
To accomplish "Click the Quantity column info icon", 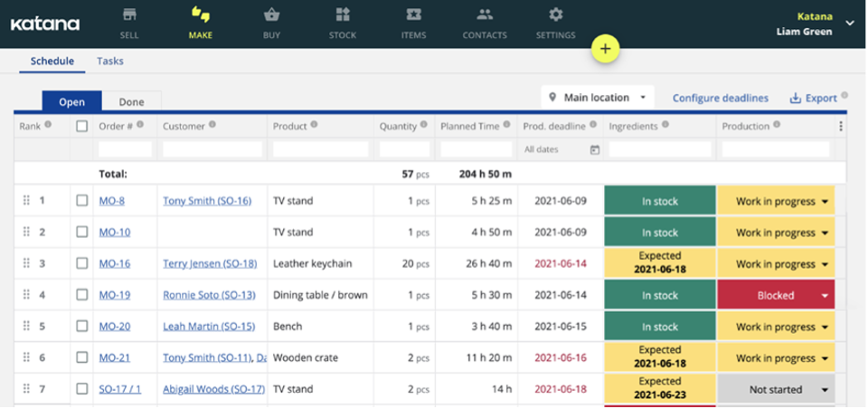I will (423, 125).
